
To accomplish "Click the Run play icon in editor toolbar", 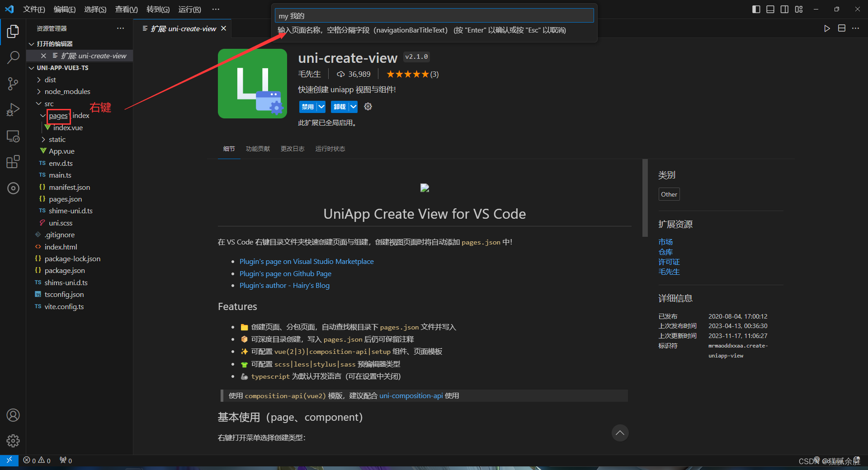I will pos(827,28).
